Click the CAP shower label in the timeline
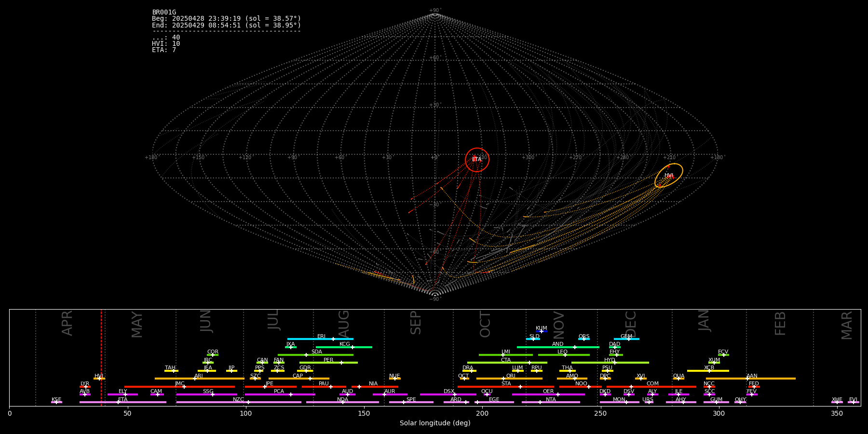 [x=298, y=376]
